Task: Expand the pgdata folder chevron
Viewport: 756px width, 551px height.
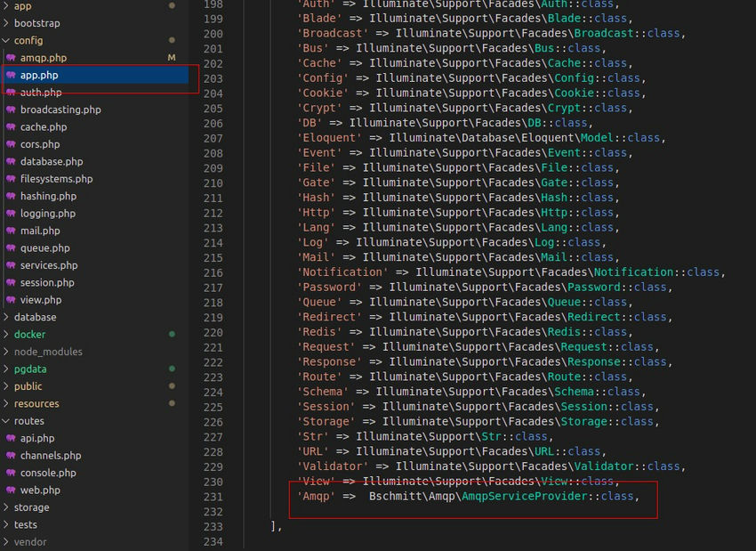Action: coord(6,369)
